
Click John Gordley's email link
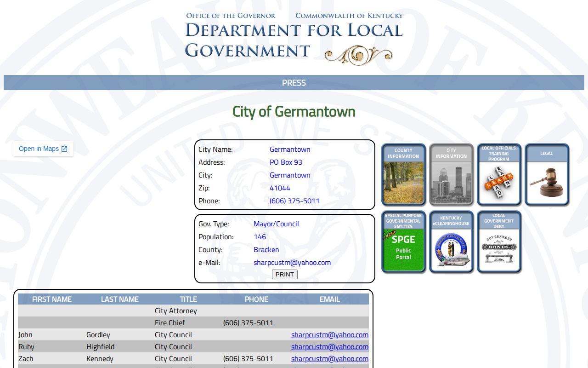330,335
